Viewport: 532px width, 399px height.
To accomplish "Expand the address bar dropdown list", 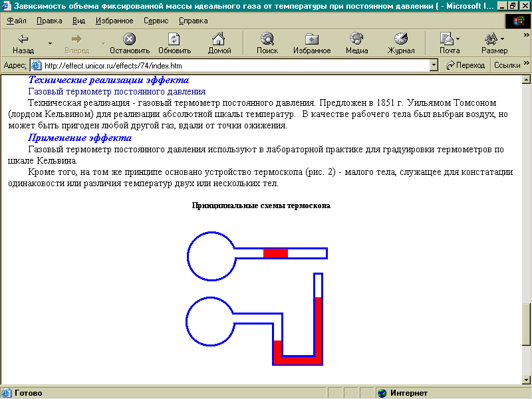I will point(434,65).
